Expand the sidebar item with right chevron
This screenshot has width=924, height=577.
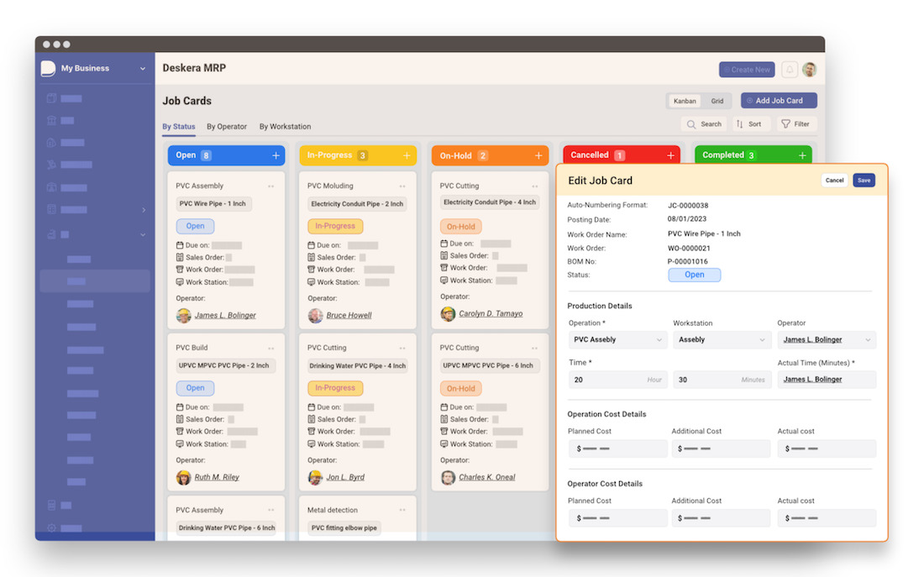(x=143, y=210)
